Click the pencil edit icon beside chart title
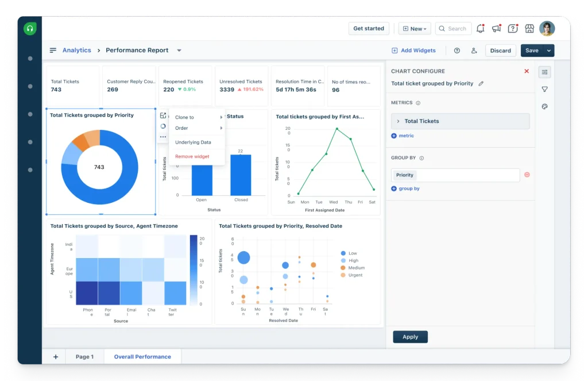Image resolution: width=588 pixels, height=381 pixels. coord(481,84)
